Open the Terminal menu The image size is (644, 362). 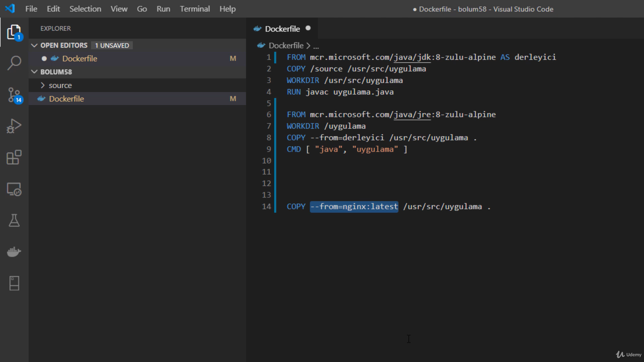pos(195,9)
